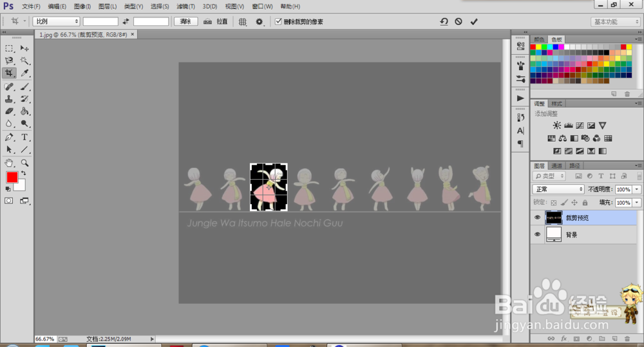The height and width of the screenshot is (347, 644).
Task: Select the Eraser tool
Action: click(x=8, y=111)
